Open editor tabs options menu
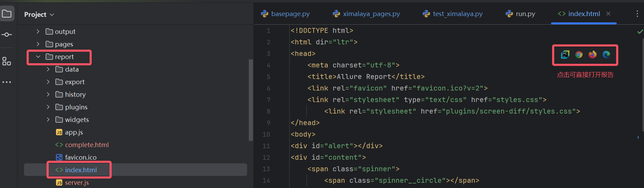 tap(637, 14)
